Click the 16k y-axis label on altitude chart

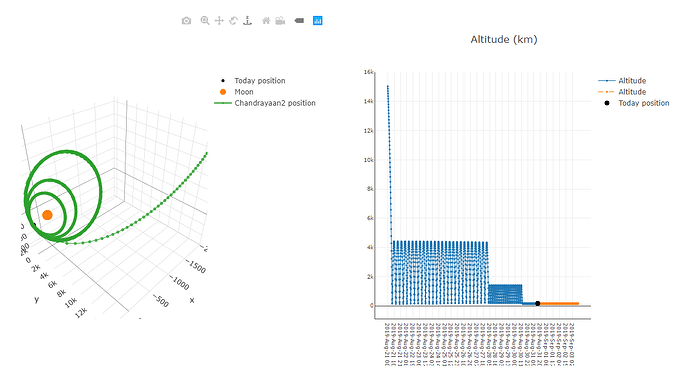coord(369,72)
